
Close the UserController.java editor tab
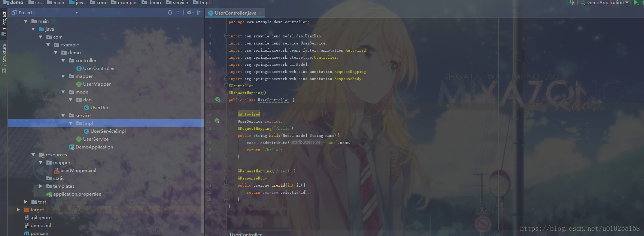point(260,13)
